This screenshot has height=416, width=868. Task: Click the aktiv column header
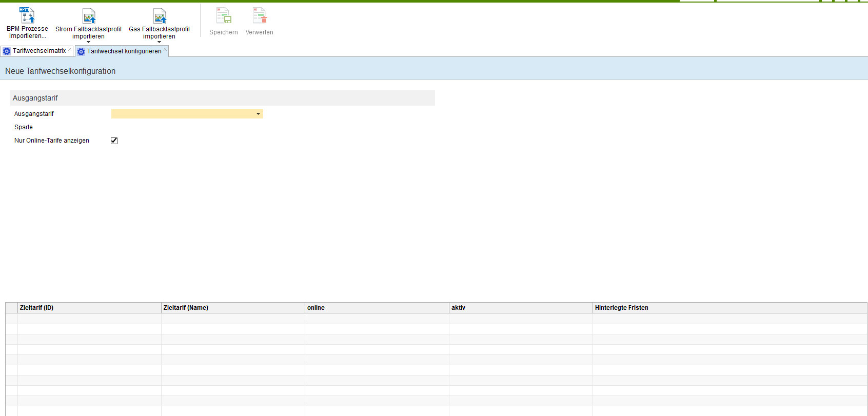[521, 308]
